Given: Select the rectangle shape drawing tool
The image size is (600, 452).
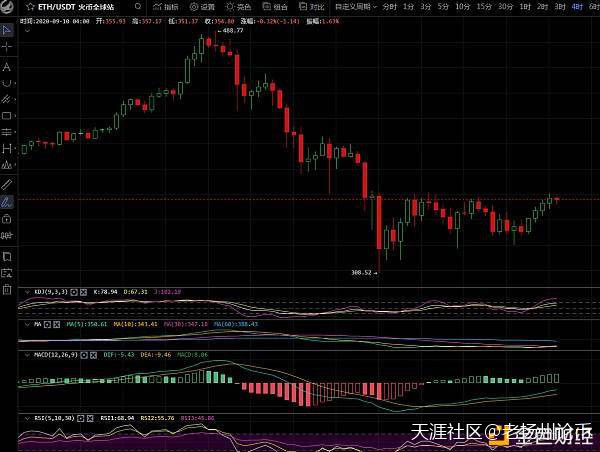Looking at the screenshot, I should (x=7, y=115).
